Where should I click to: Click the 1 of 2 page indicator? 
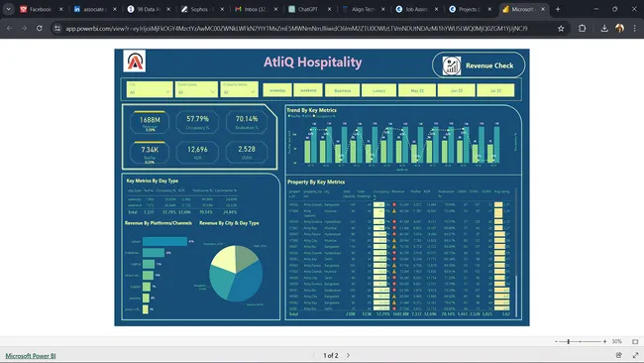(x=331, y=355)
